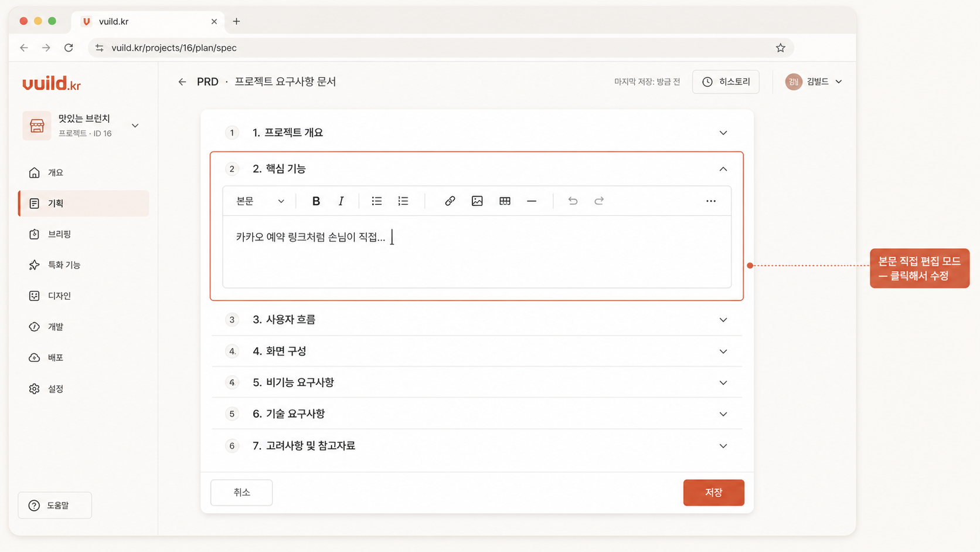The width and height of the screenshot is (980, 552).
Task: Select 기획 in sidebar
Action: coord(83,204)
